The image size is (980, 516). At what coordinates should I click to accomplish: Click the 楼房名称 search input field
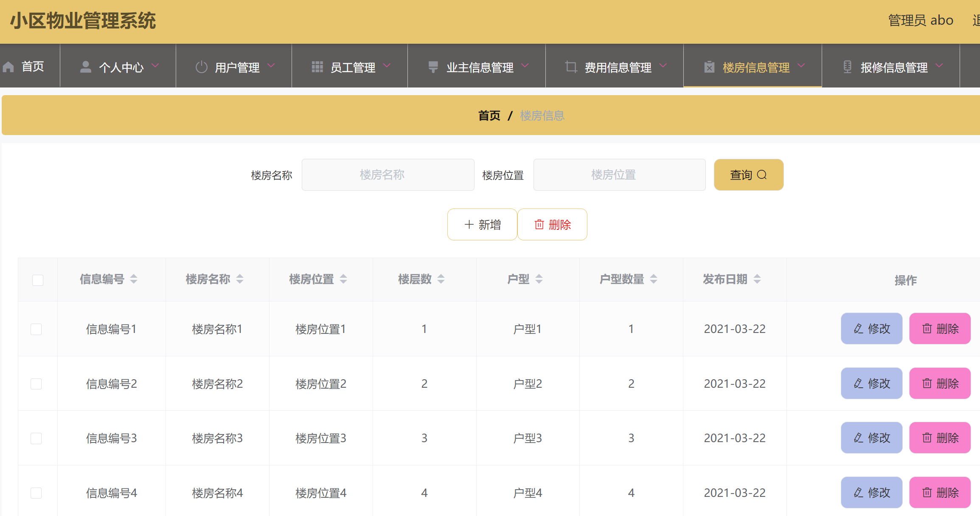(x=388, y=175)
